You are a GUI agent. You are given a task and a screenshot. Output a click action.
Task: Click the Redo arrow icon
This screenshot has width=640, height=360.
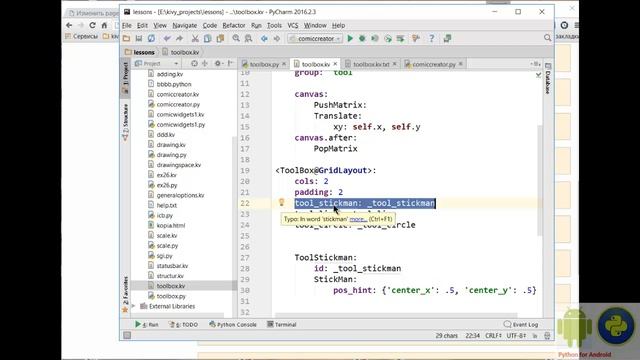tap(179, 38)
